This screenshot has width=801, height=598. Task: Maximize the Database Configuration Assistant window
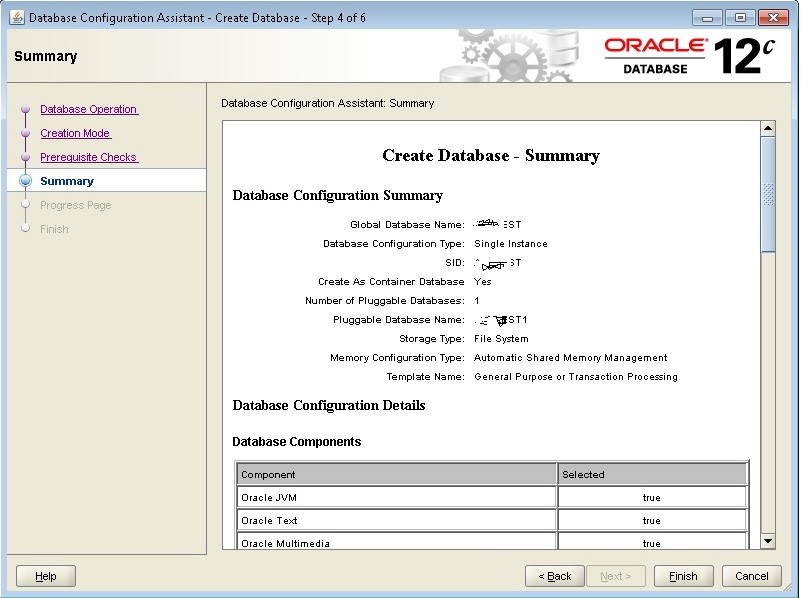(740, 18)
